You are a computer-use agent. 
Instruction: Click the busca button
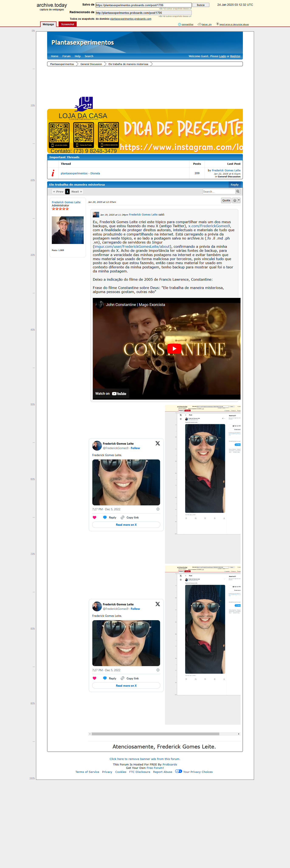pyautogui.click(x=201, y=5)
